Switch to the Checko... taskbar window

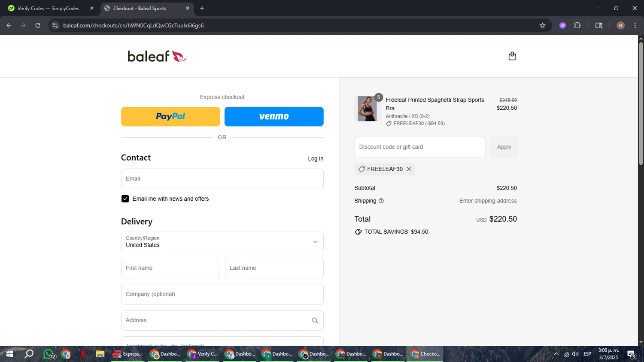click(425, 354)
